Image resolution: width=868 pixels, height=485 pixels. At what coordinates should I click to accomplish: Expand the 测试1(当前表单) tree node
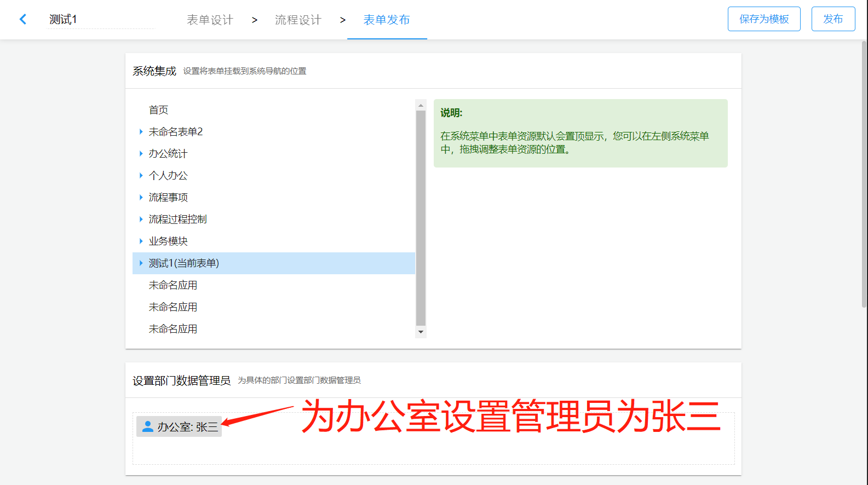[141, 263]
